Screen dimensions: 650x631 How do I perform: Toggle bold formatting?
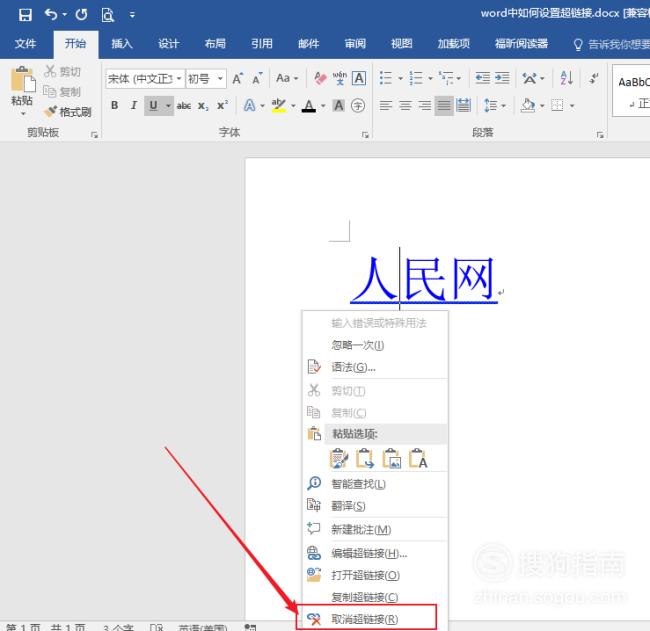point(115,106)
